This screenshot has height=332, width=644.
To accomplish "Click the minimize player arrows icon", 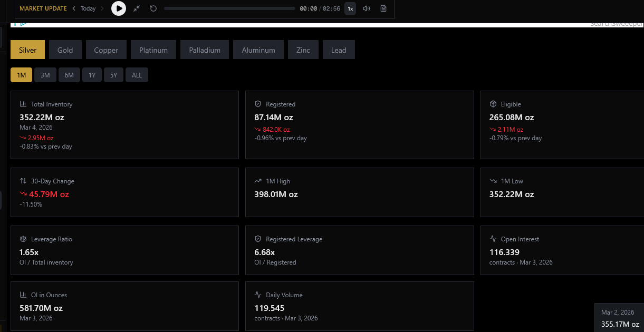I will click(x=137, y=8).
